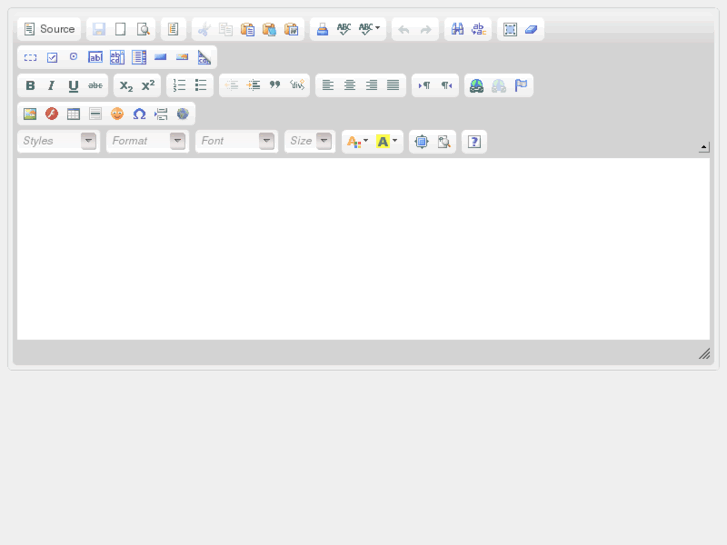Open Find with binoculars icon
Image resolution: width=727 pixels, height=545 pixels.
(457, 29)
